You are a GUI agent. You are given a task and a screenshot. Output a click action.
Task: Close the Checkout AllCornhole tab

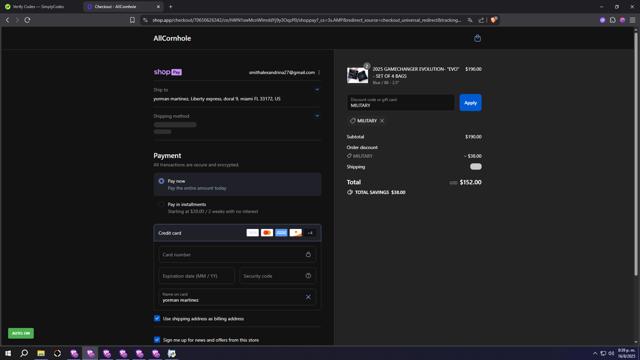pyautogui.click(x=158, y=7)
